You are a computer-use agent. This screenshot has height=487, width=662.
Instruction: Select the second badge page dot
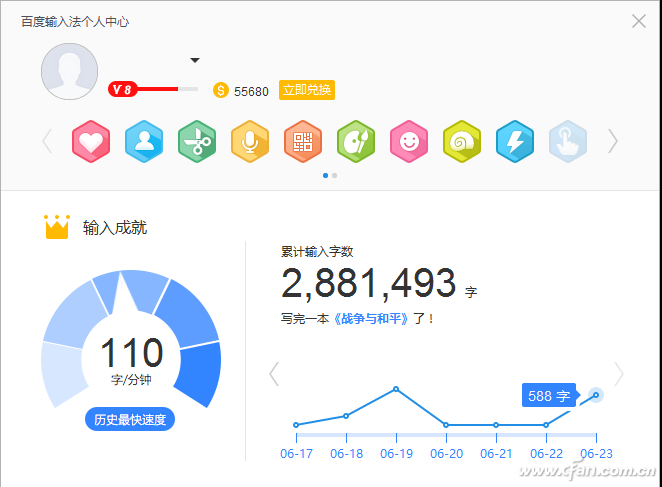point(334,175)
